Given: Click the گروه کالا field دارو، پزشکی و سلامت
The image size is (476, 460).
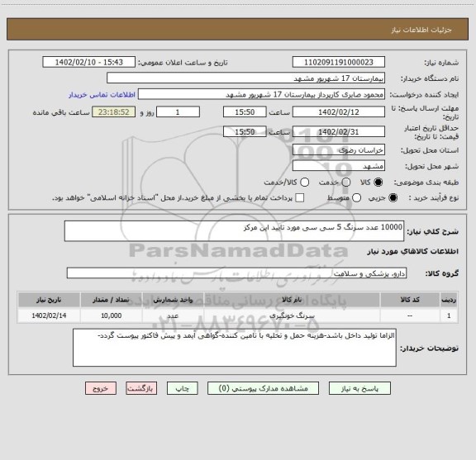Looking at the screenshot, I should (x=236, y=273).
